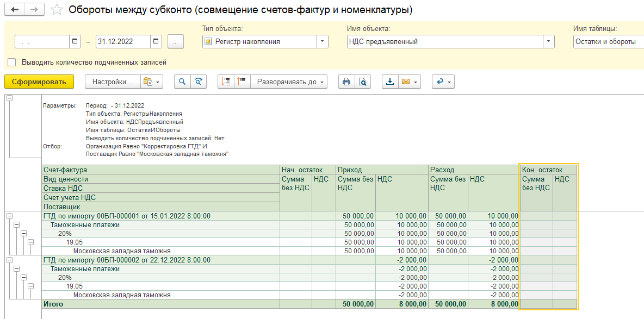The width and height of the screenshot is (644, 319).
Task: Open the Send by email envelope dropdown
Action: pyautogui.click(x=410, y=82)
